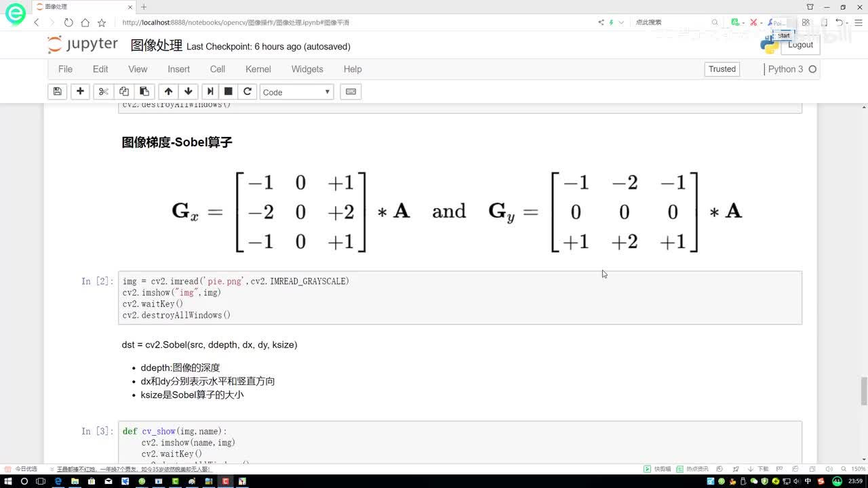
Task: Reload the browser page
Action: [68, 22]
